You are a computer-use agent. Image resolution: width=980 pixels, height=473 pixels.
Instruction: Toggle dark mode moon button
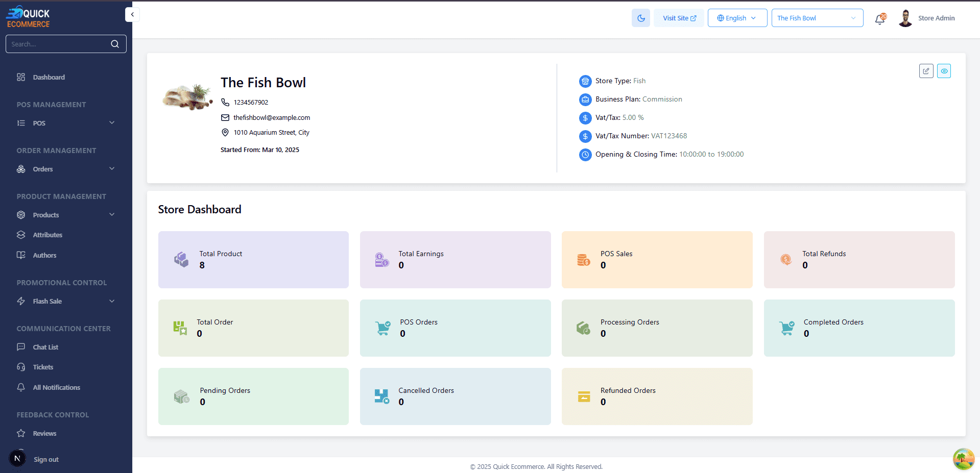point(641,18)
